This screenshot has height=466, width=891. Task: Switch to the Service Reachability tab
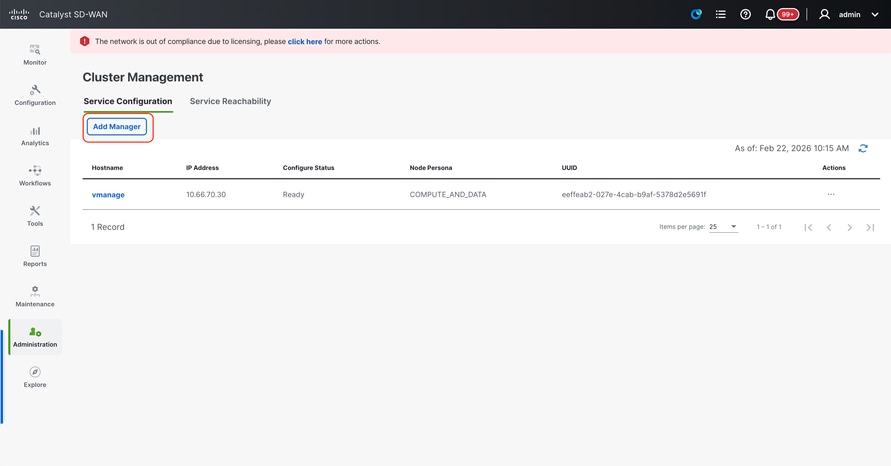[x=230, y=101]
